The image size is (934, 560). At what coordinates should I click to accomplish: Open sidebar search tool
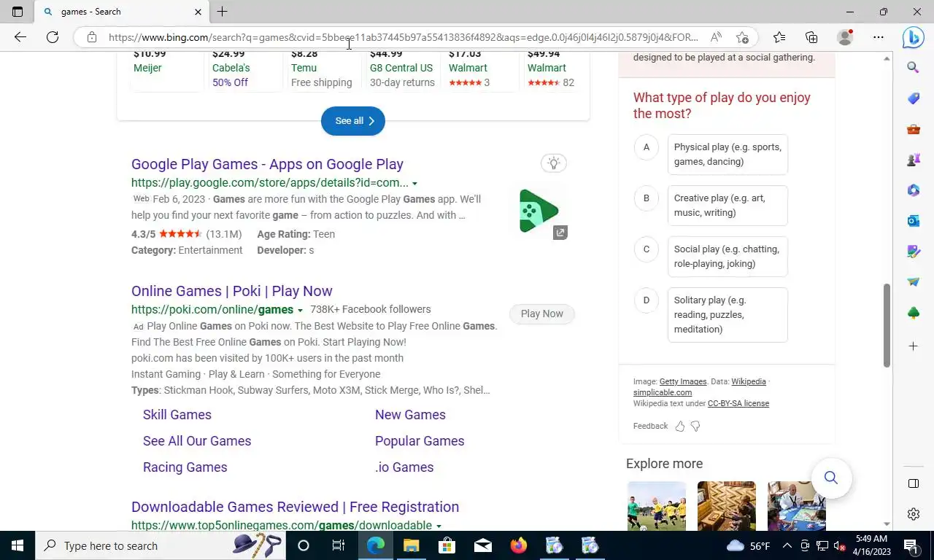coord(913,68)
